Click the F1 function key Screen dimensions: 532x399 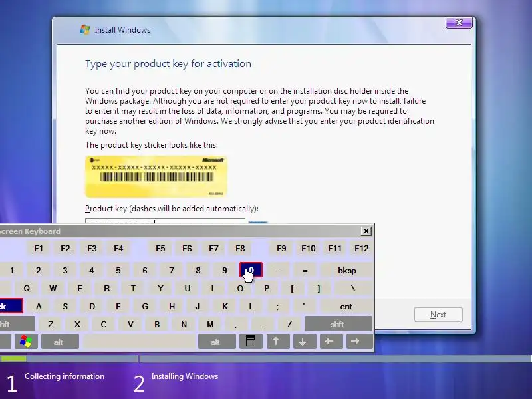pos(39,249)
